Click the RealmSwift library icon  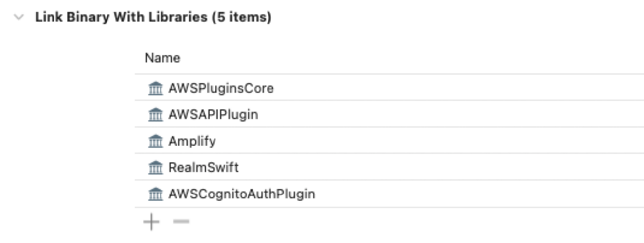[x=156, y=168]
